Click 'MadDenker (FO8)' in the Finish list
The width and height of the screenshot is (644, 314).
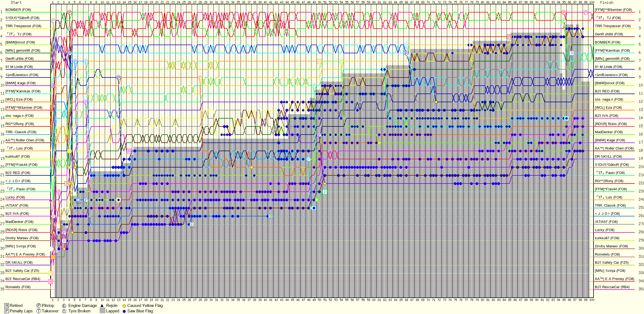tap(608, 132)
